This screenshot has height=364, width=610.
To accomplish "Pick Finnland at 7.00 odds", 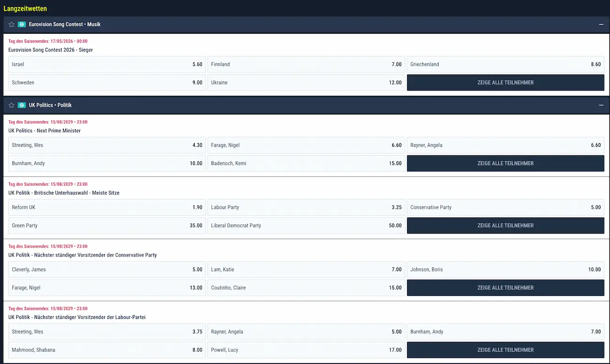I will coord(306,64).
